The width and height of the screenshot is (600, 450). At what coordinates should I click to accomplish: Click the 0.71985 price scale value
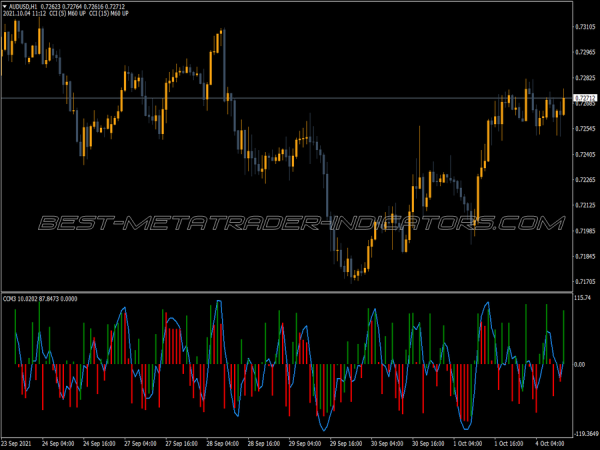(x=585, y=231)
